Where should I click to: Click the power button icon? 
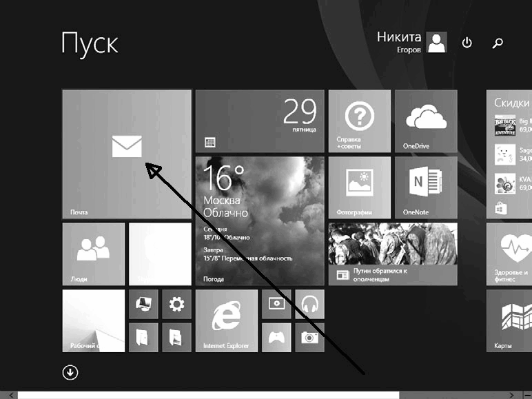coord(467,43)
